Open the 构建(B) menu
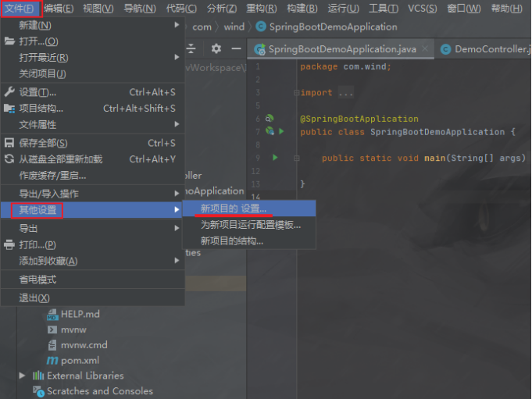The width and height of the screenshot is (532, 399). [302, 8]
